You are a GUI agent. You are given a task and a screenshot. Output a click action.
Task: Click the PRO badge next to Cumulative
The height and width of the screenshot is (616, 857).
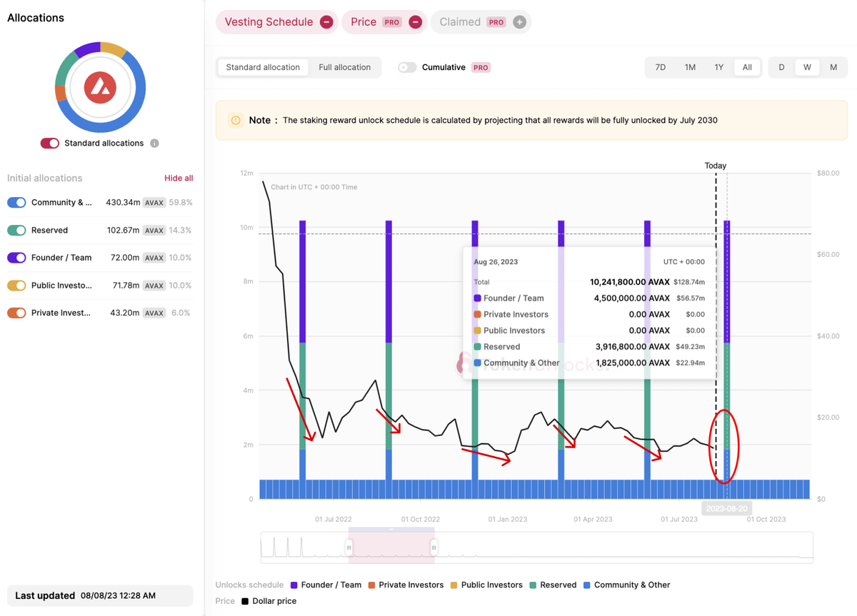pyautogui.click(x=481, y=68)
